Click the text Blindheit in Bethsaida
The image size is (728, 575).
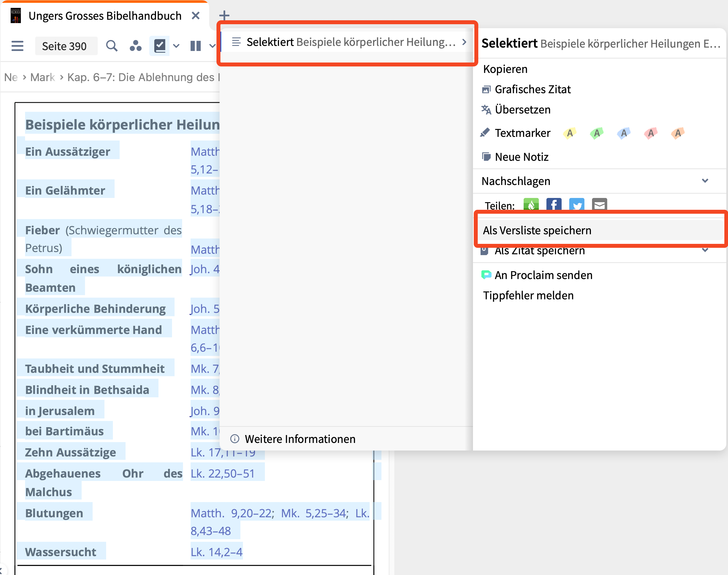pyautogui.click(x=87, y=390)
